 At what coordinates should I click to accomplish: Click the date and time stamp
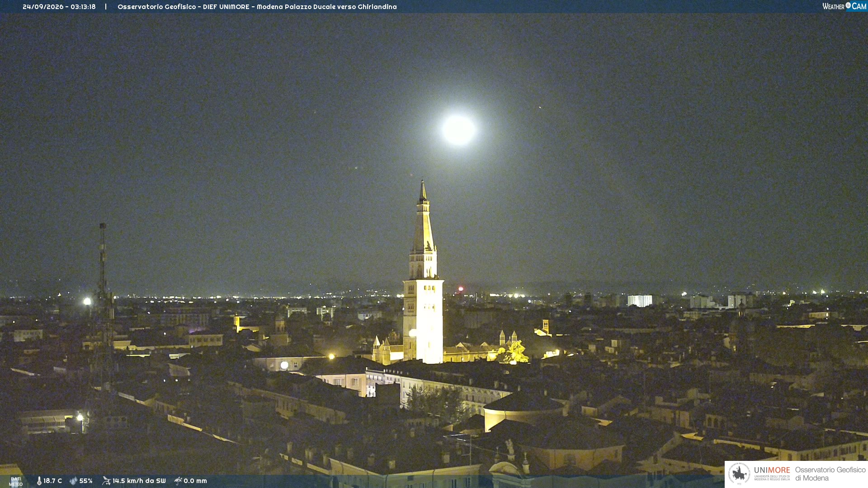click(x=59, y=7)
